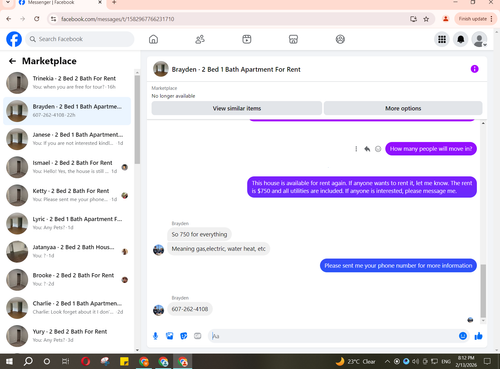Attach a photo with the image icon
This screenshot has height=369, width=500.
pyautogui.click(x=170, y=336)
